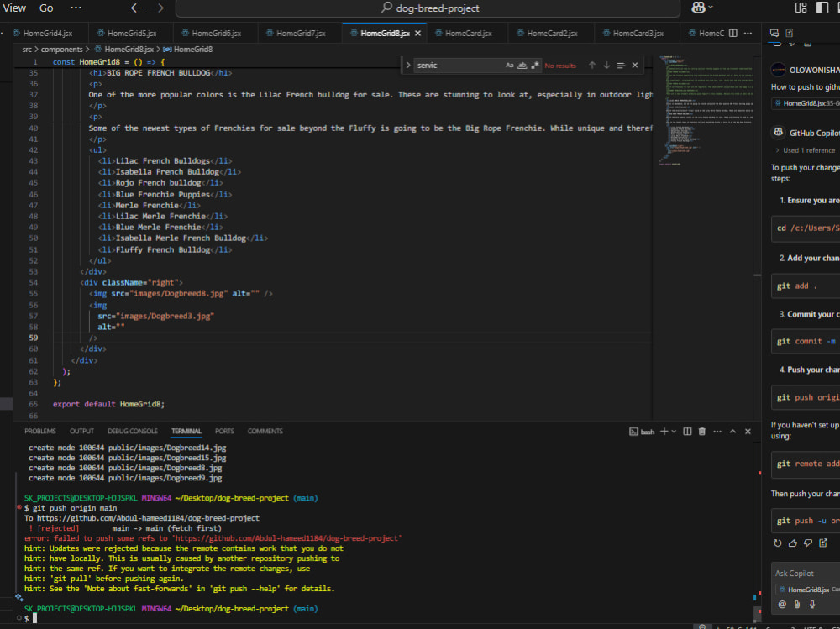
Task: Switch to the HomeGrid5.jsx tab
Action: click(x=132, y=34)
